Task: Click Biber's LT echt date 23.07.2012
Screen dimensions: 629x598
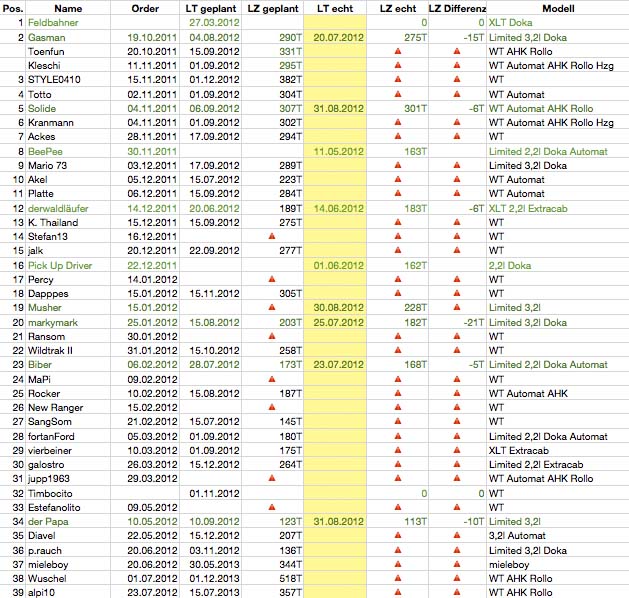Action: [339, 364]
